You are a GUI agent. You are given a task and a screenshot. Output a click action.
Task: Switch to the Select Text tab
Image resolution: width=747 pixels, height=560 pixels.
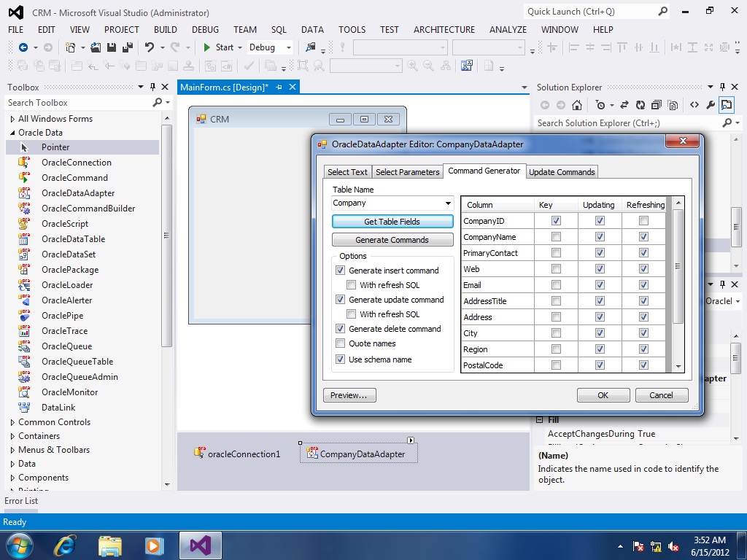347,172
